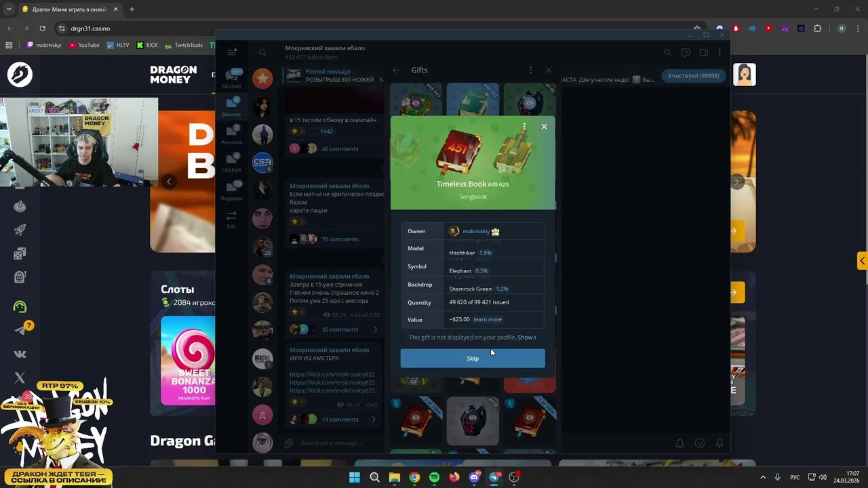Click address bar drgn31.casino

point(90,28)
